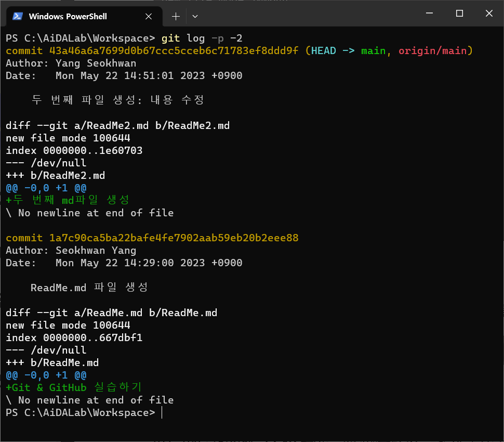The height and width of the screenshot is (442, 504).
Task: Minimize the terminal window
Action: (x=429, y=13)
